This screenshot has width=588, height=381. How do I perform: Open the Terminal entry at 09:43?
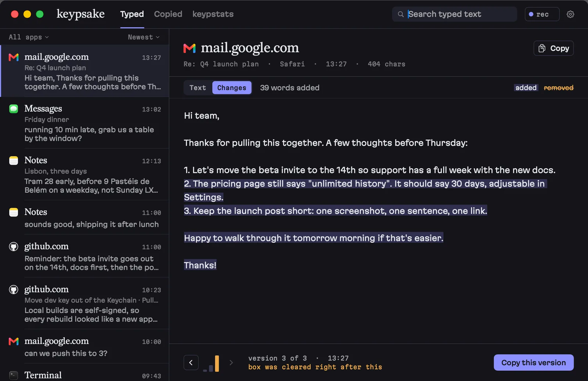point(85,373)
